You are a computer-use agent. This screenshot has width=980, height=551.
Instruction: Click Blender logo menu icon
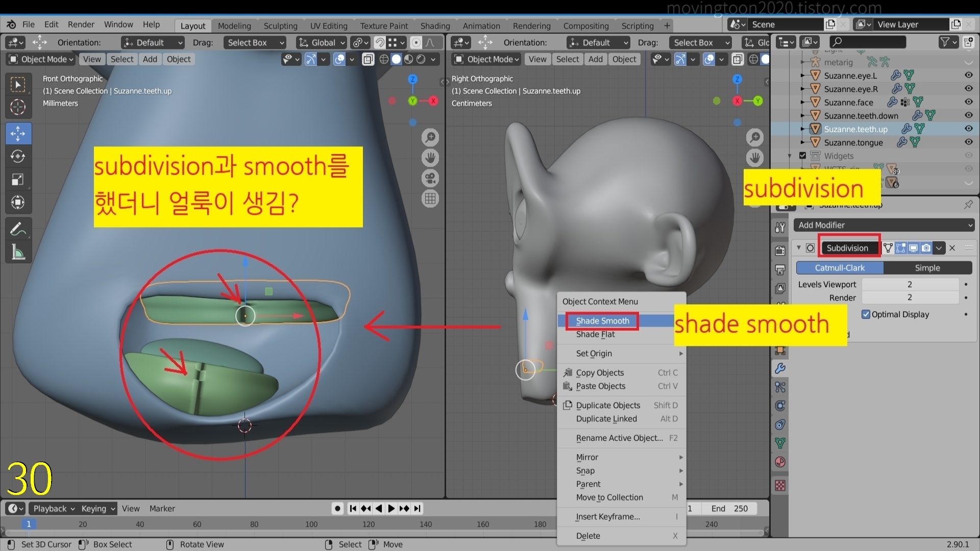11,24
